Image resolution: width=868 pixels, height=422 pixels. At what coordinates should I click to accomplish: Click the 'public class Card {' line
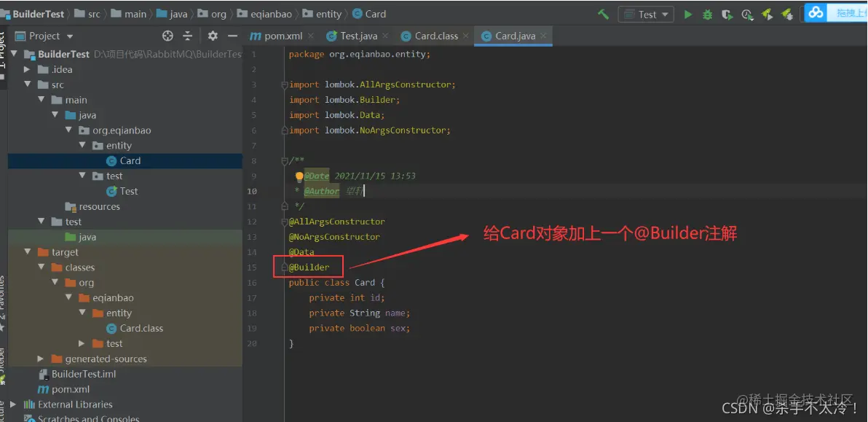click(x=336, y=283)
